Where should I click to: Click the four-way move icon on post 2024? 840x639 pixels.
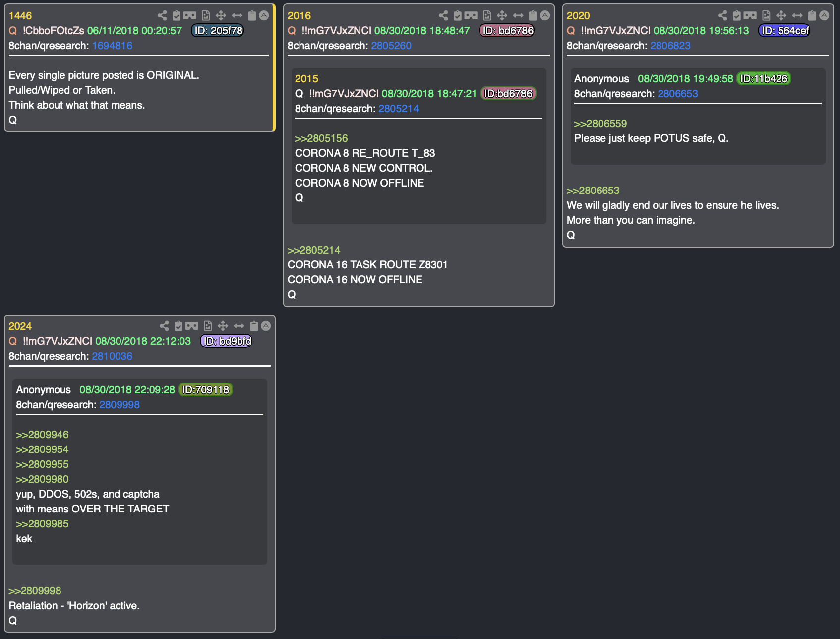(223, 326)
